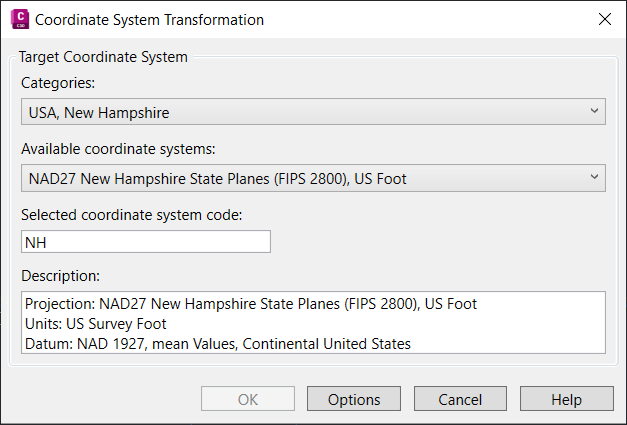
Task: Open Help for this dialog
Action: tap(566, 399)
